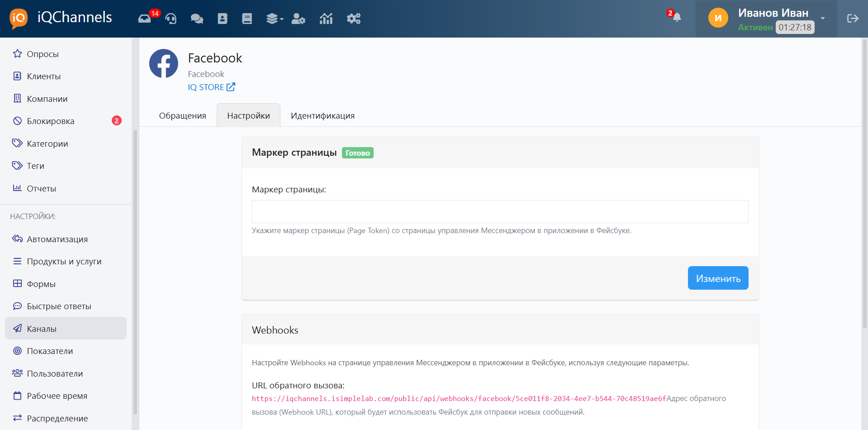The height and width of the screenshot is (430, 868).
Task: Open Блокировка in the sidebar
Action: (66, 121)
